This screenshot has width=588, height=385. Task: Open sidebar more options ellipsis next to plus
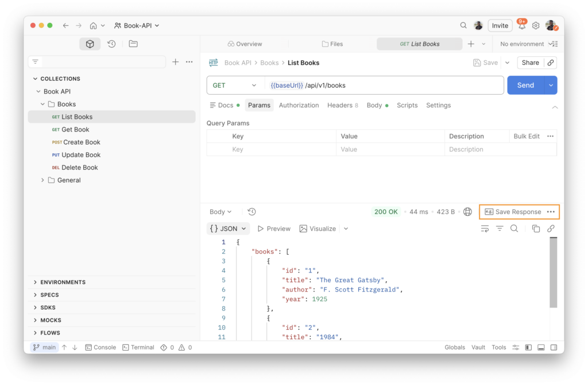(189, 62)
